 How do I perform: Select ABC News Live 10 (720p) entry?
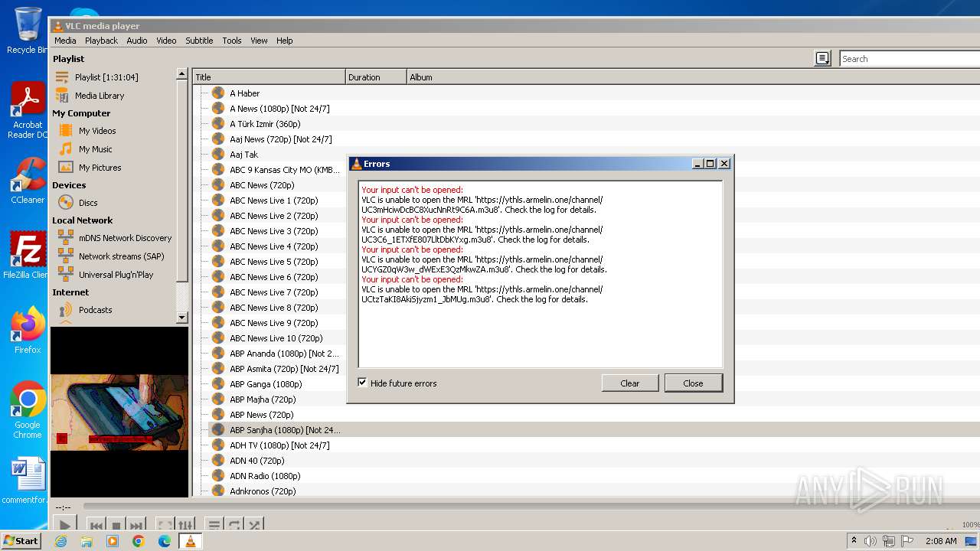coord(276,338)
